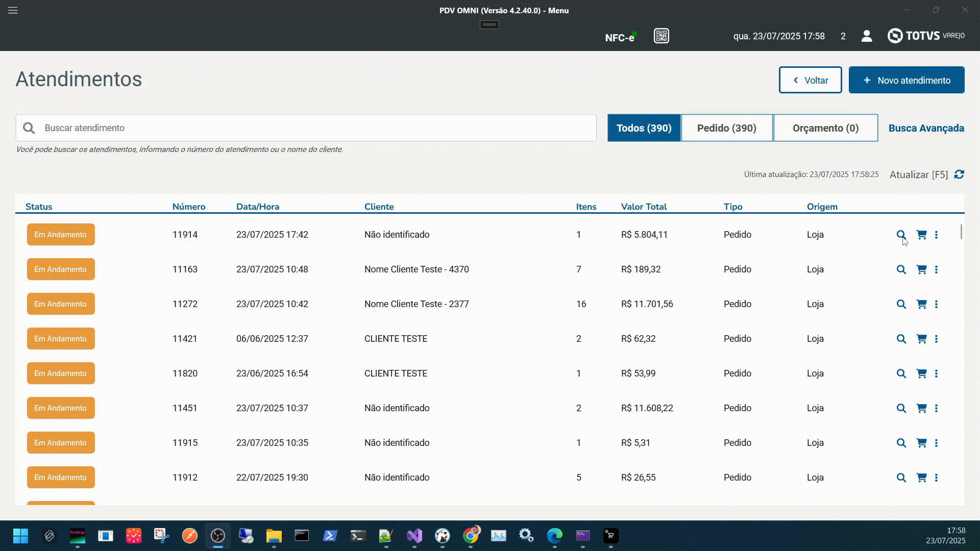Start a Novo atendimento
Screen dimensions: 980x551
click(906, 80)
